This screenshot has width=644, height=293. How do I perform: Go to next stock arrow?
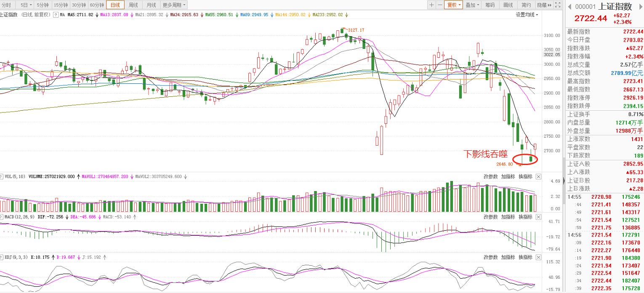[640, 6]
